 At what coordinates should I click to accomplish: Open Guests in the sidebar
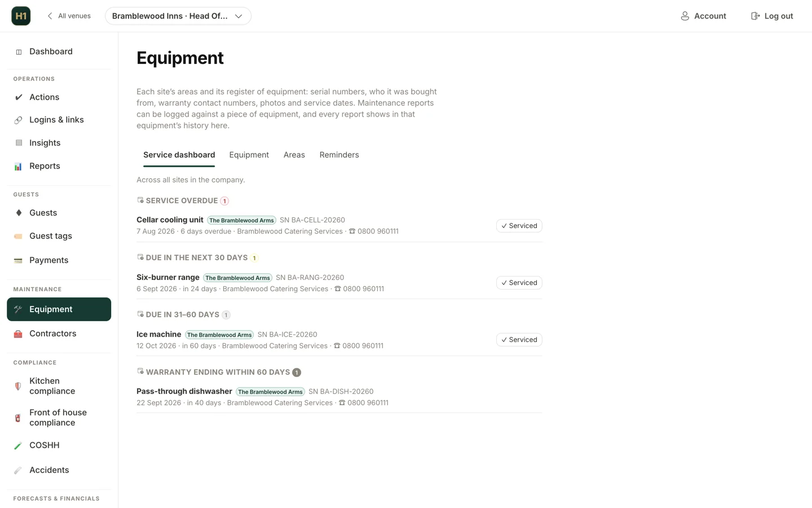coord(59,213)
